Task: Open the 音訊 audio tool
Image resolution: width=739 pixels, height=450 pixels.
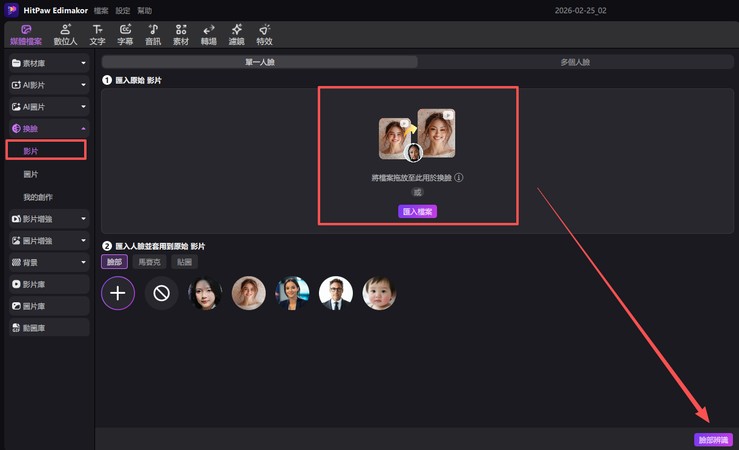Action: tap(153, 35)
